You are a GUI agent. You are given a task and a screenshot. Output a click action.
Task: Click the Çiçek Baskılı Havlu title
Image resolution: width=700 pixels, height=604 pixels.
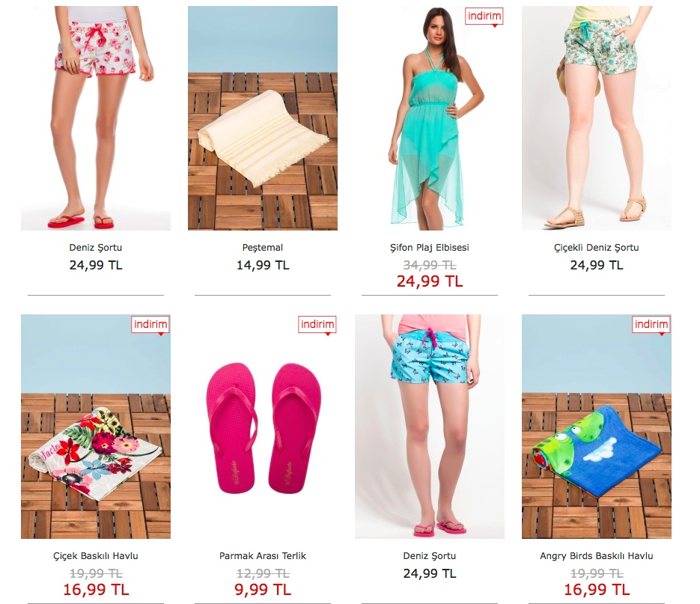pyautogui.click(x=96, y=556)
